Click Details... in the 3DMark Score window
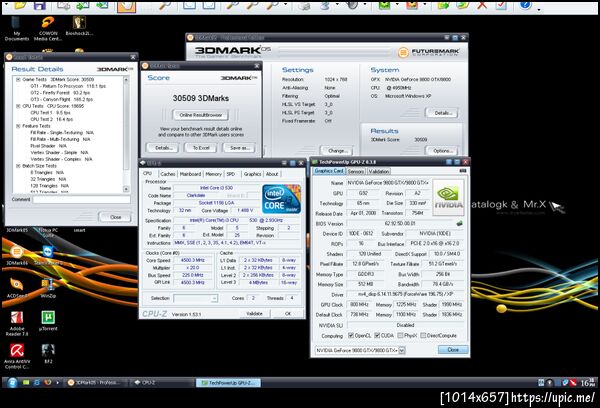 163,148
